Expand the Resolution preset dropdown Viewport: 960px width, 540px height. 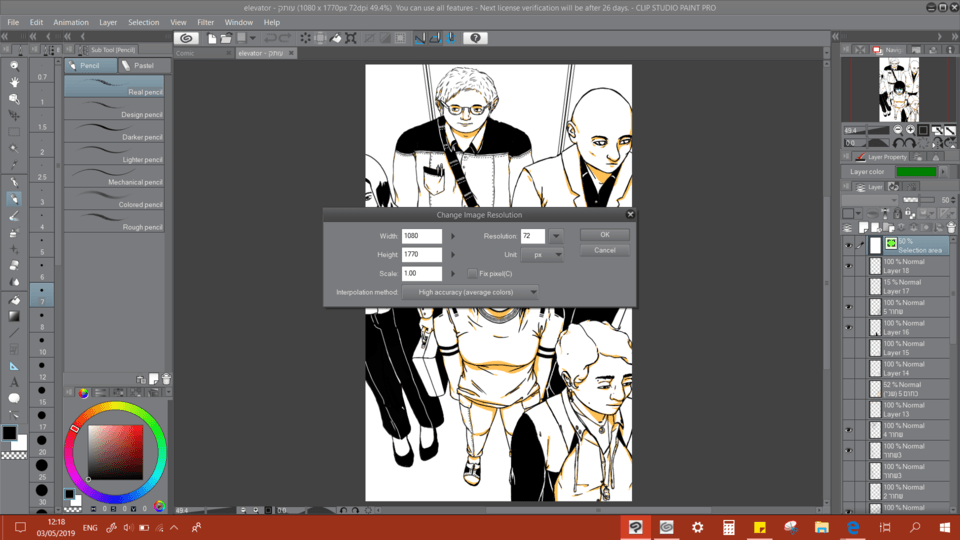tap(556, 236)
